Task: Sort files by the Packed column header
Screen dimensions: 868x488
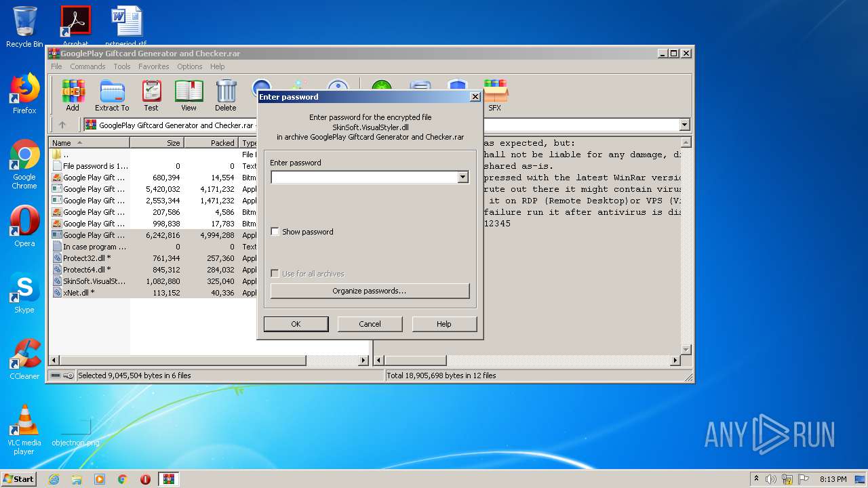Action: (x=211, y=143)
